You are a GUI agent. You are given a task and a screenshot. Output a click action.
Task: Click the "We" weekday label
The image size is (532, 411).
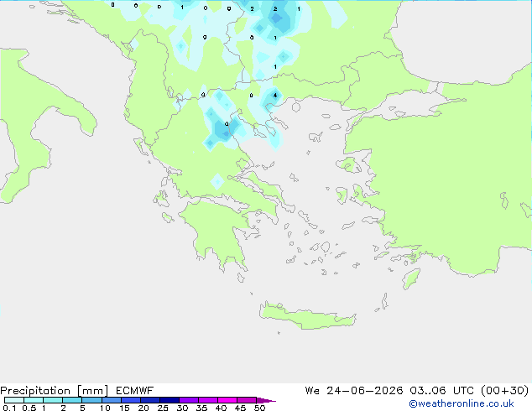[x=312, y=391]
